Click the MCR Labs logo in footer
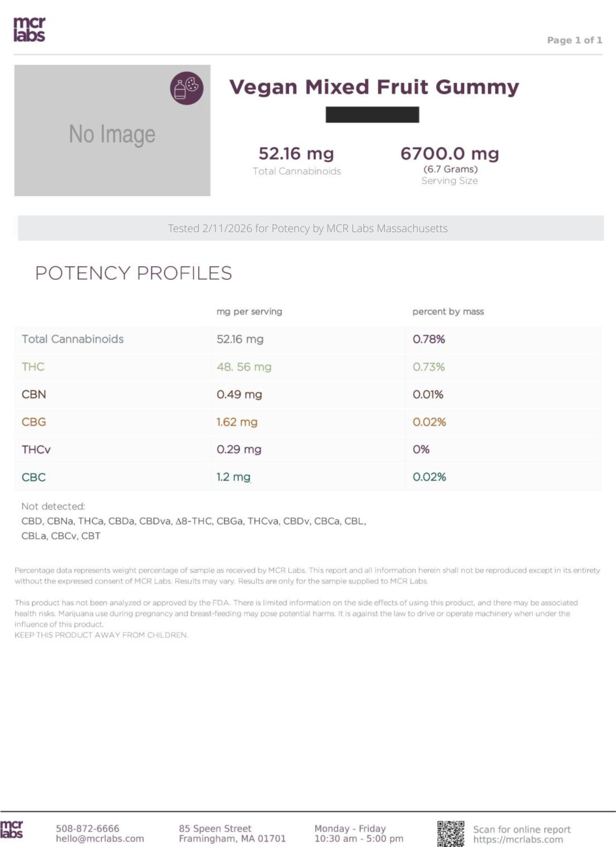The height and width of the screenshot is (847, 616). (11, 829)
